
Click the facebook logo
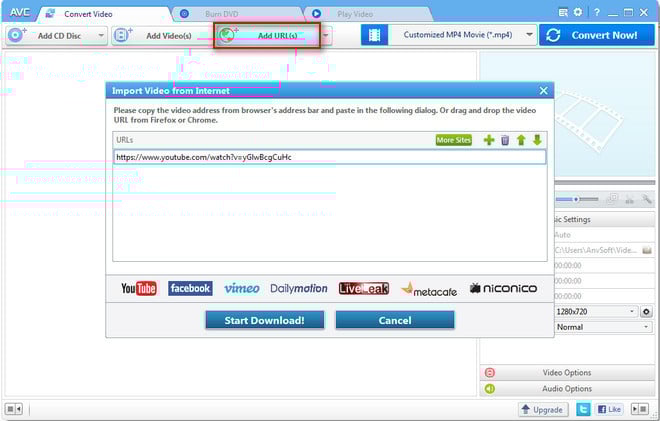(190, 288)
